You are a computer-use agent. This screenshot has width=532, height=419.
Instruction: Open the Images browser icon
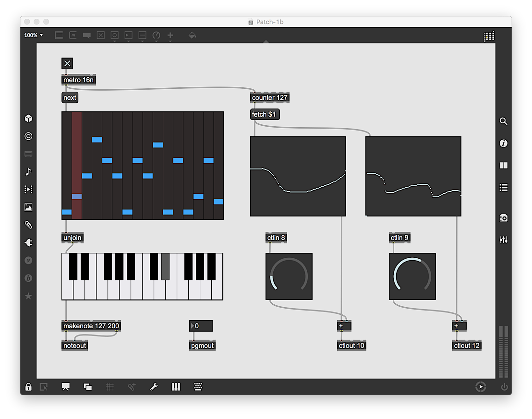(x=28, y=207)
